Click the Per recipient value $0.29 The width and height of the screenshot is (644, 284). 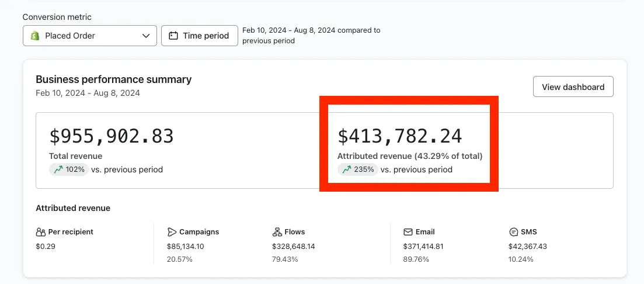coord(46,247)
